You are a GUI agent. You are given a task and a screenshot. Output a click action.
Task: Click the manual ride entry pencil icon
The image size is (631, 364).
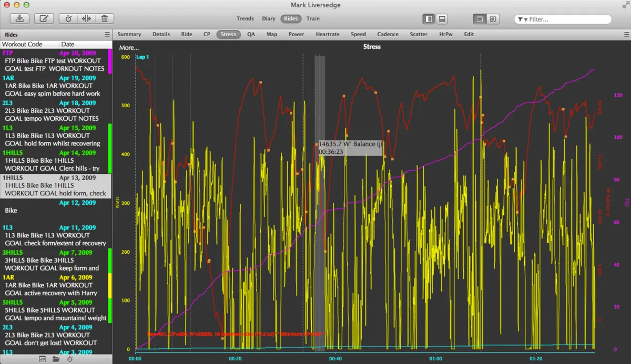[x=44, y=19]
